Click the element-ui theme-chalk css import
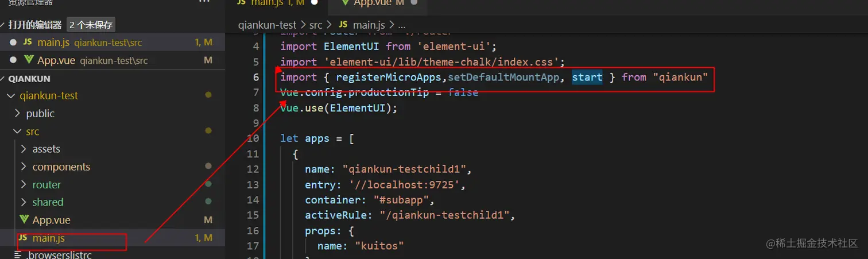Viewport: 868px width, 259px height. [423, 61]
